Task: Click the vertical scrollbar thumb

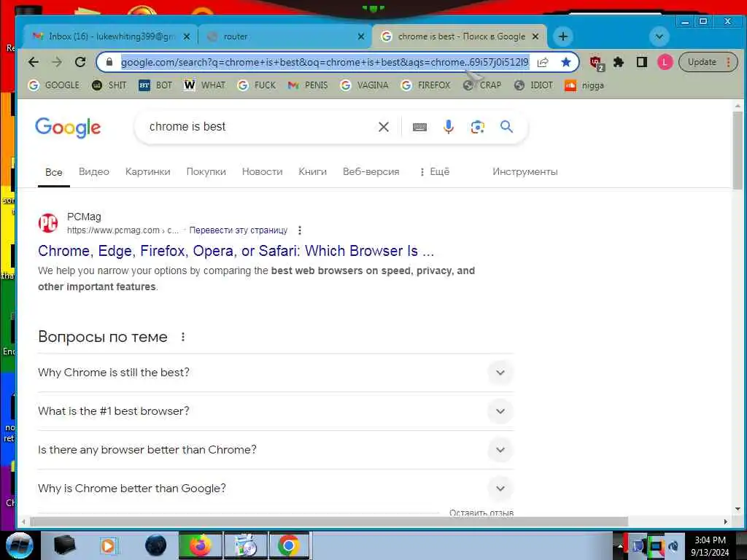Action: point(738,150)
